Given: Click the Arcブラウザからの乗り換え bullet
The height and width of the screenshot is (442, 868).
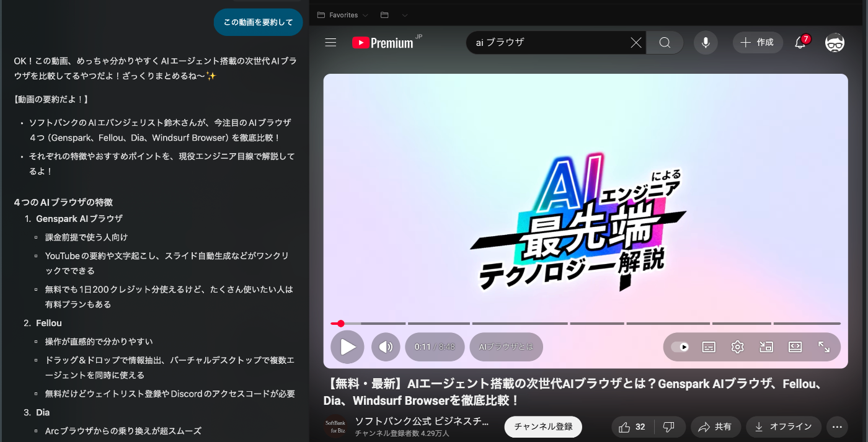Looking at the screenshot, I should click(123, 431).
